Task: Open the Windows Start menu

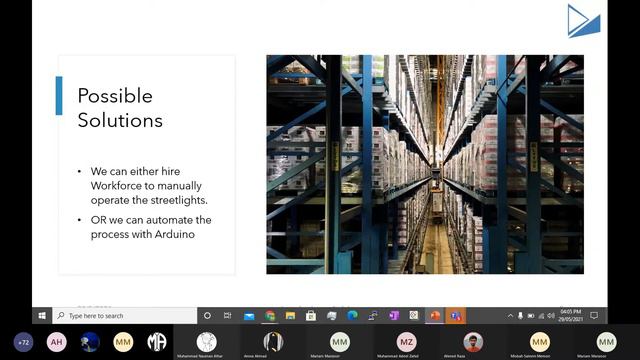Action: click(x=42, y=316)
